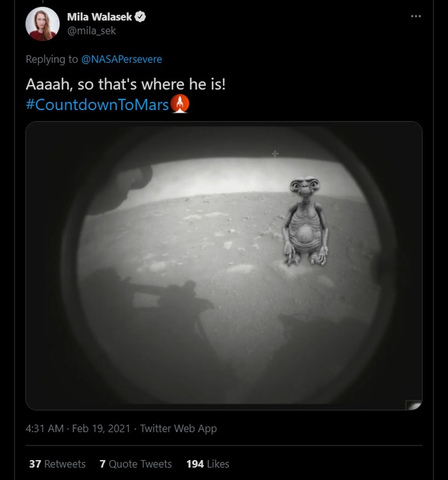
Task: Click the 4:31 AM Feb 19, 2021 timestamp
Action: [x=79, y=428]
